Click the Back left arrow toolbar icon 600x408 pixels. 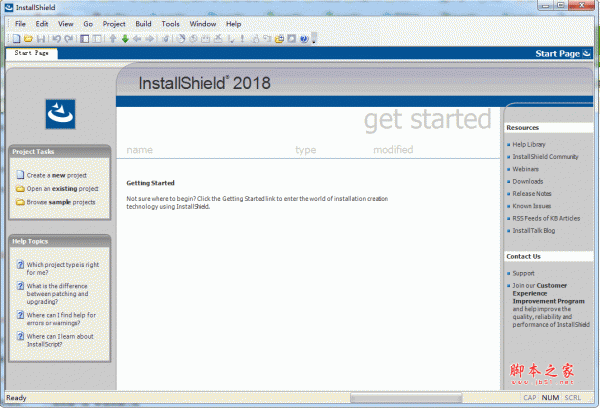coord(137,38)
